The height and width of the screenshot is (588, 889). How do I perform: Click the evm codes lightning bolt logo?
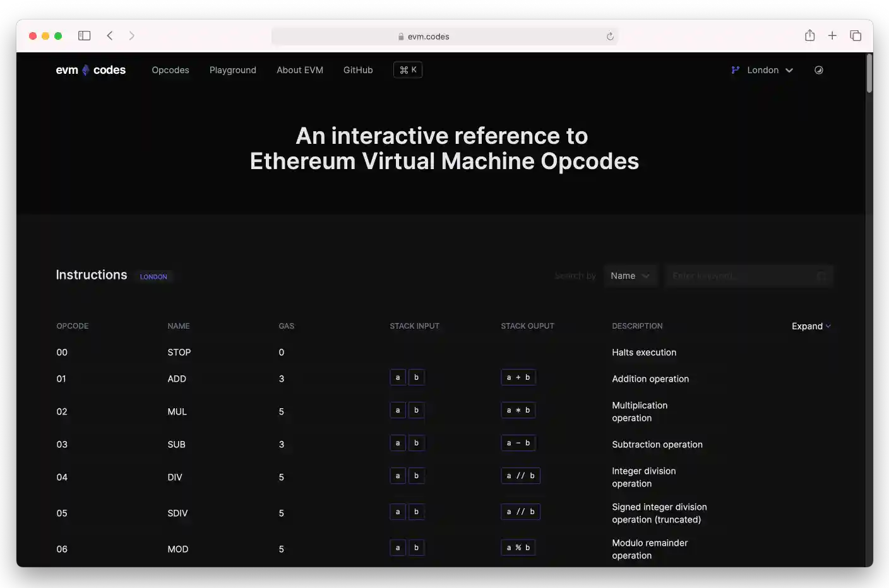pos(84,69)
